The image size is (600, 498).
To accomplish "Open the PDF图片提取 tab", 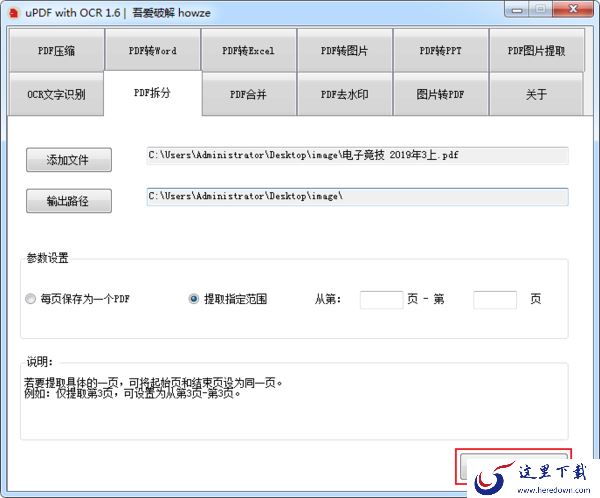I will [536, 51].
